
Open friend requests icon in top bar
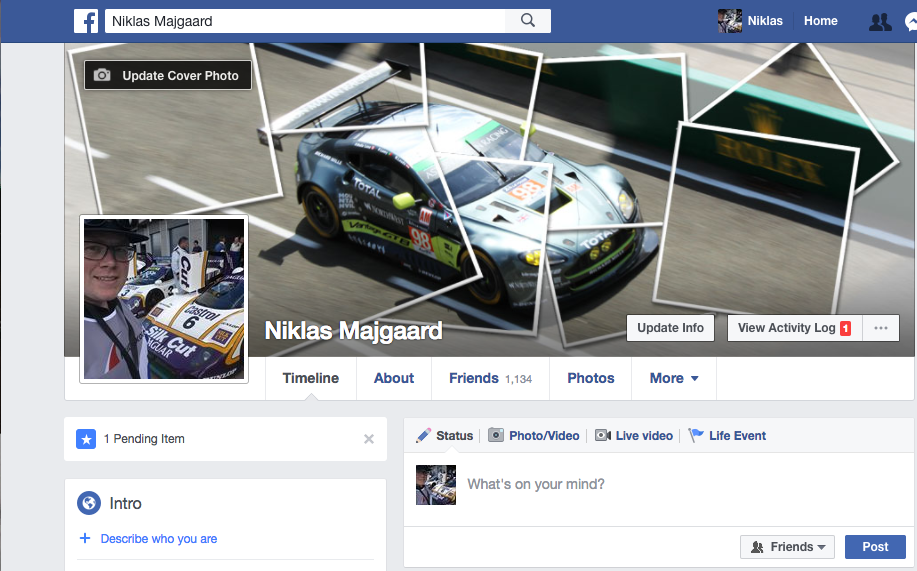point(880,21)
